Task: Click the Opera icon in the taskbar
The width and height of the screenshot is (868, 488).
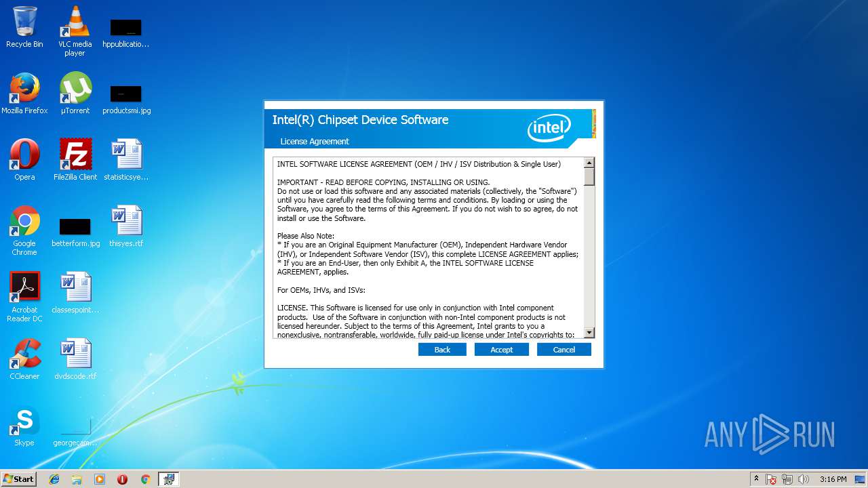Action: (x=123, y=479)
